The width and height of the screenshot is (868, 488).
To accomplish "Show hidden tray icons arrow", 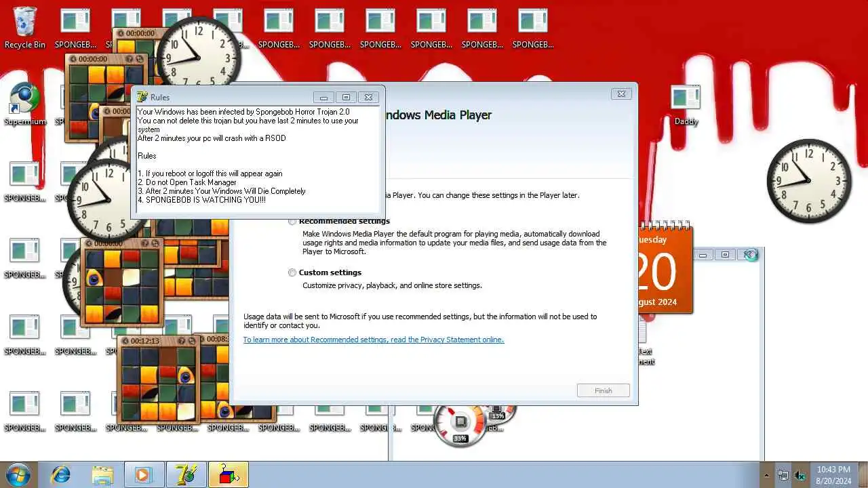I will tap(767, 475).
